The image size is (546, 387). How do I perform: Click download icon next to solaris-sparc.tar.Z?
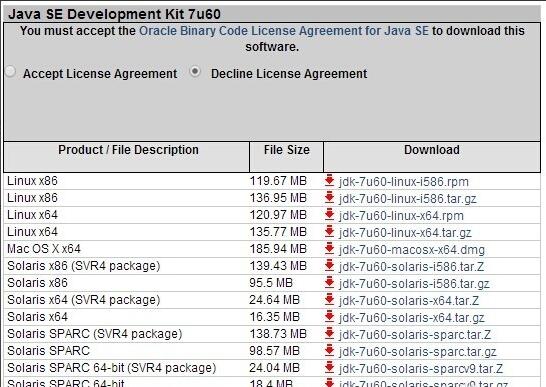(x=329, y=334)
